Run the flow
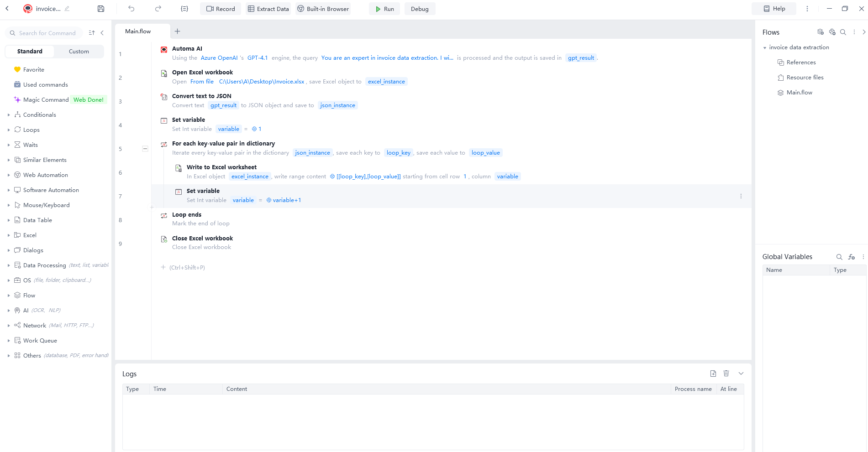The height and width of the screenshot is (452, 868). tap(384, 8)
